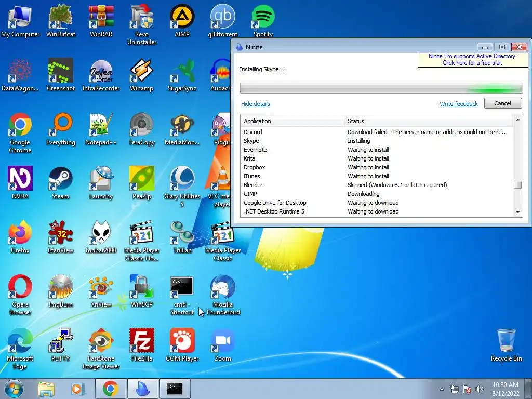Screen dimensions: 532x399
Task: Click scroll down arrow in details list
Action: tap(518, 212)
